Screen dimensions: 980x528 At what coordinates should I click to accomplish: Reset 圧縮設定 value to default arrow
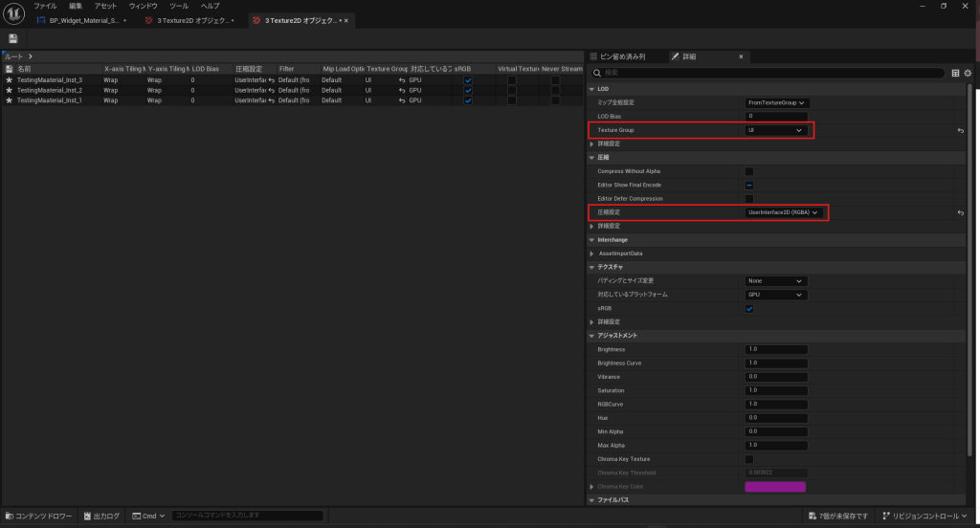click(x=960, y=212)
